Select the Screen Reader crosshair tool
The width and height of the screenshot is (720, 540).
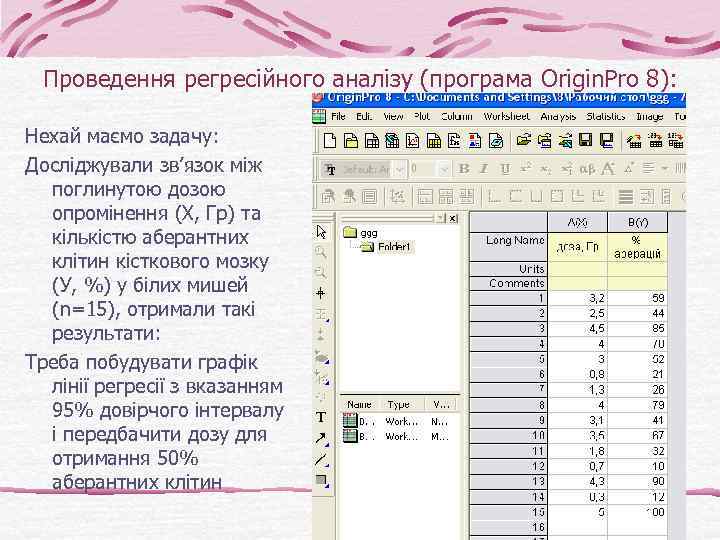pyautogui.click(x=321, y=293)
